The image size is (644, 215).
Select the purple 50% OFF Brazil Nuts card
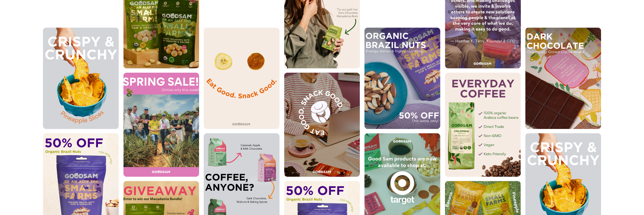(x=81, y=174)
